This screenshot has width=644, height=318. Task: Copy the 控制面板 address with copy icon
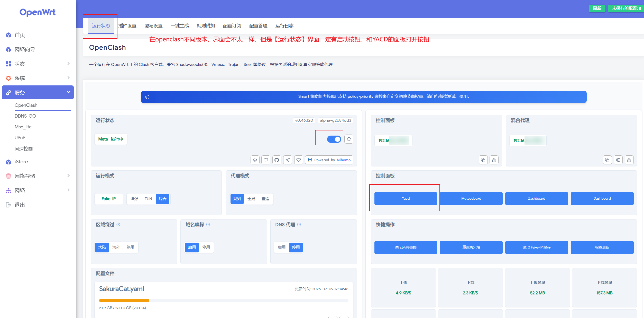coord(483,160)
